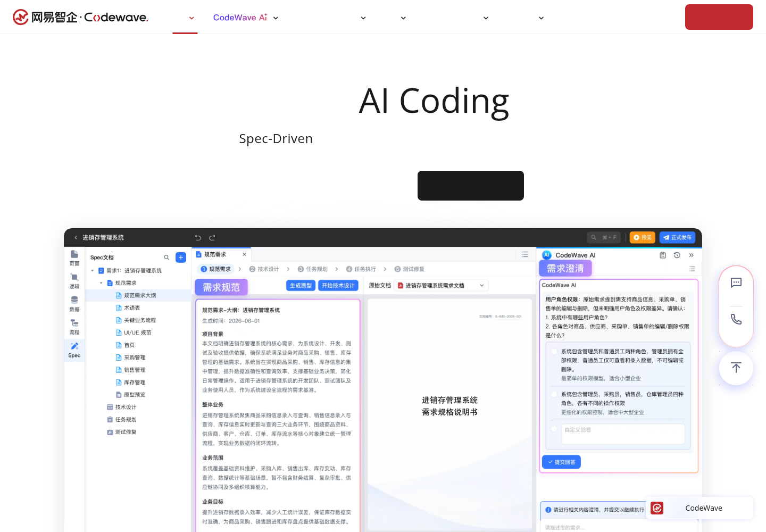Select step 5 测试修复
This screenshot has width=766, height=532.
pos(410,269)
